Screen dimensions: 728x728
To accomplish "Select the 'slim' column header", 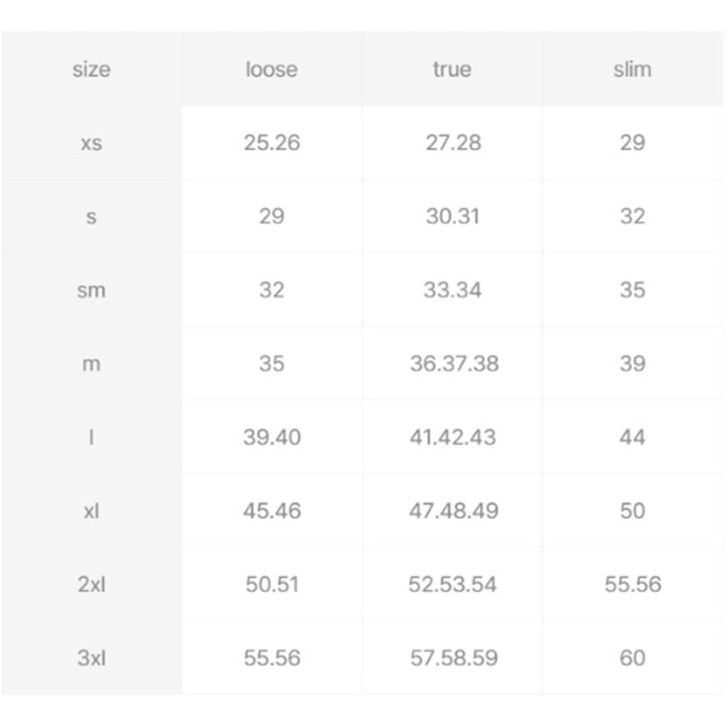I will tap(633, 70).
